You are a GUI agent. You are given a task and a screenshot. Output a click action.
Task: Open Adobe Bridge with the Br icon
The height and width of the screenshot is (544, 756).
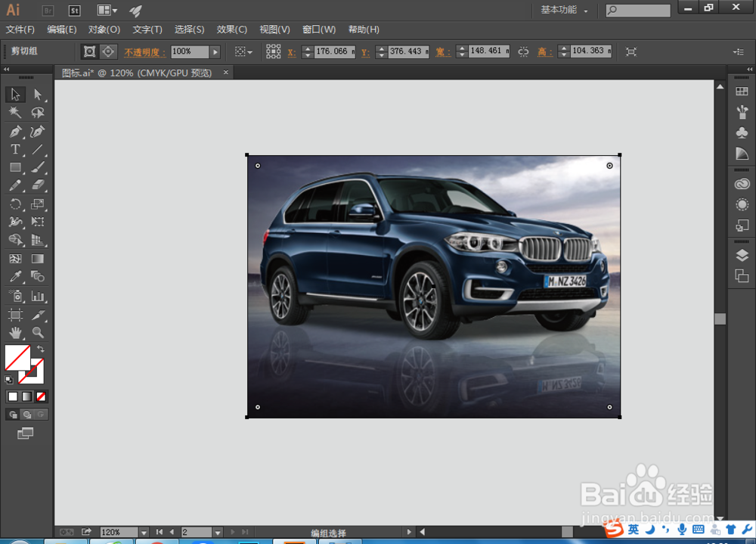(x=48, y=11)
